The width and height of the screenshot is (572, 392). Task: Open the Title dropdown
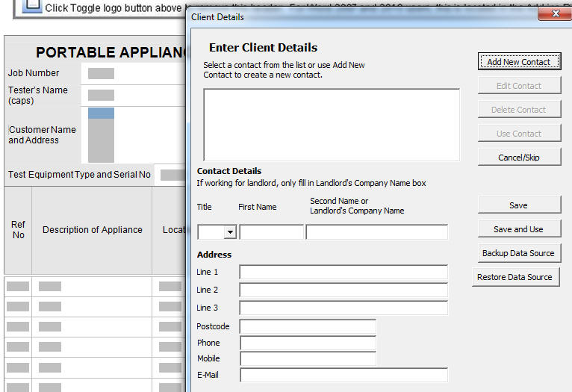[x=229, y=232]
